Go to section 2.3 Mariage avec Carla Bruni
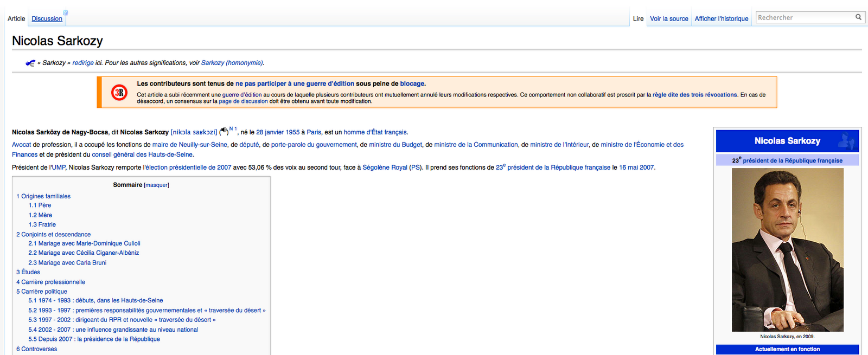 pos(67,263)
